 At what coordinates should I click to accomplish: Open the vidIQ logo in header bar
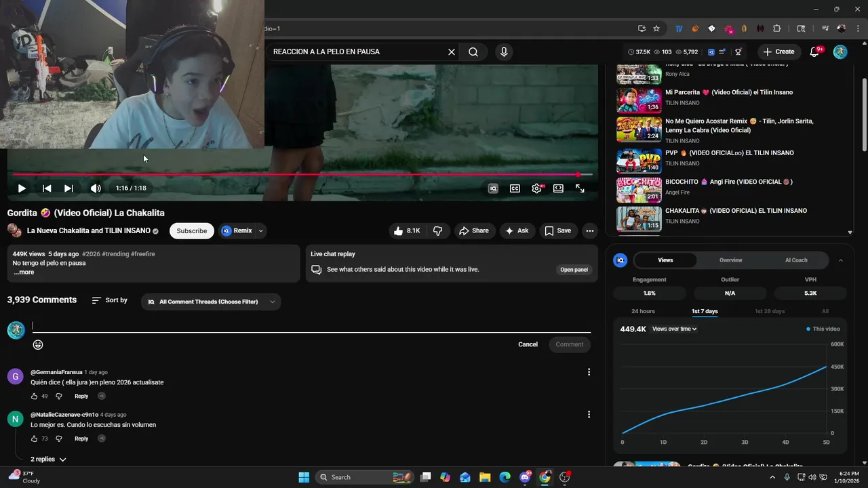click(x=711, y=52)
